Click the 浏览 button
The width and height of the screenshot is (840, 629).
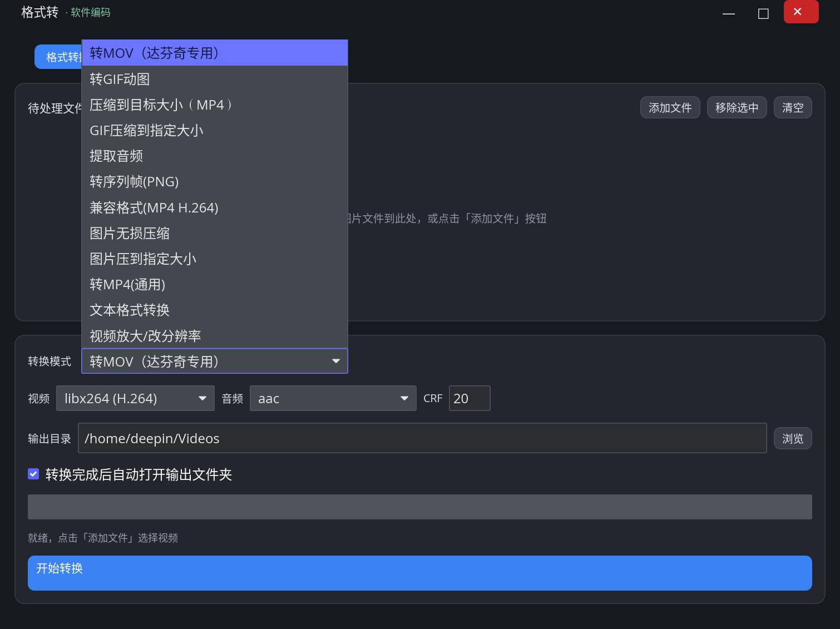[x=793, y=438]
